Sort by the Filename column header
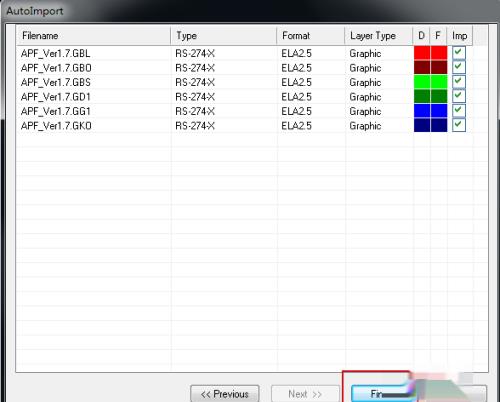Viewport: 500px width, 402px height. pyautogui.click(x=93, y=36)
